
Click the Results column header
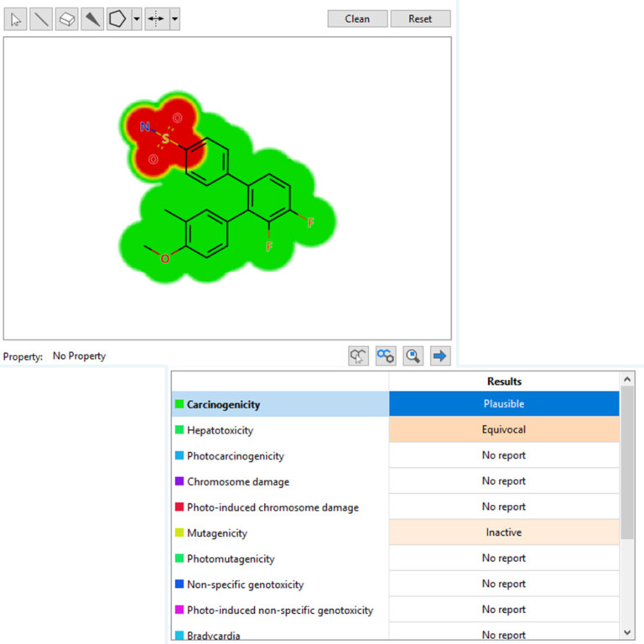coord(504,382)
